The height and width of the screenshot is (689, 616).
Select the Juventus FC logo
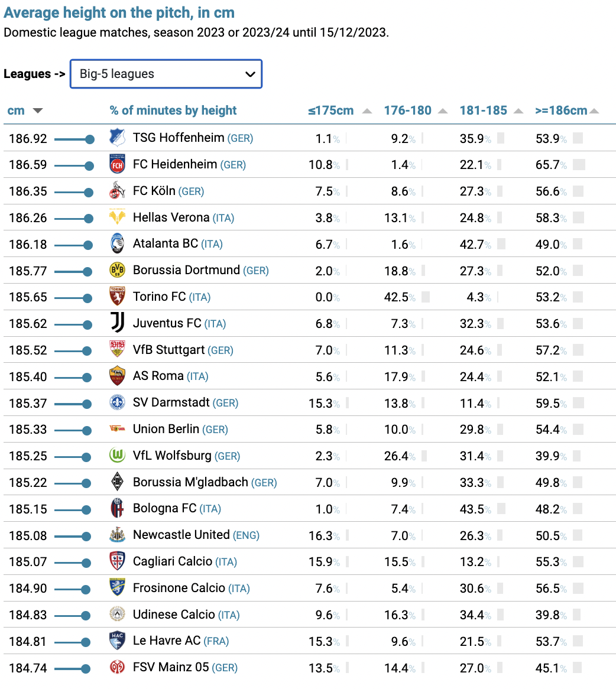(x=117, y=323)
